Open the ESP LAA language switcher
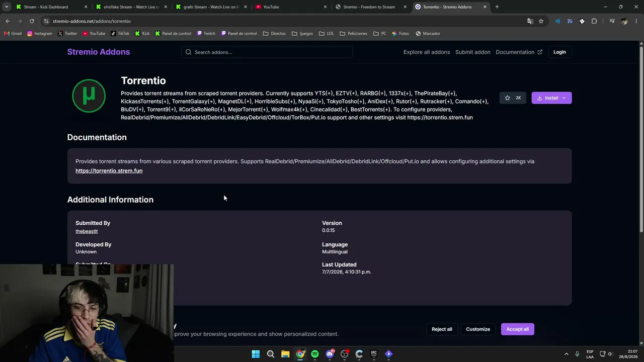The width and height of the screenshot is (644, 362). click(590, 354)
